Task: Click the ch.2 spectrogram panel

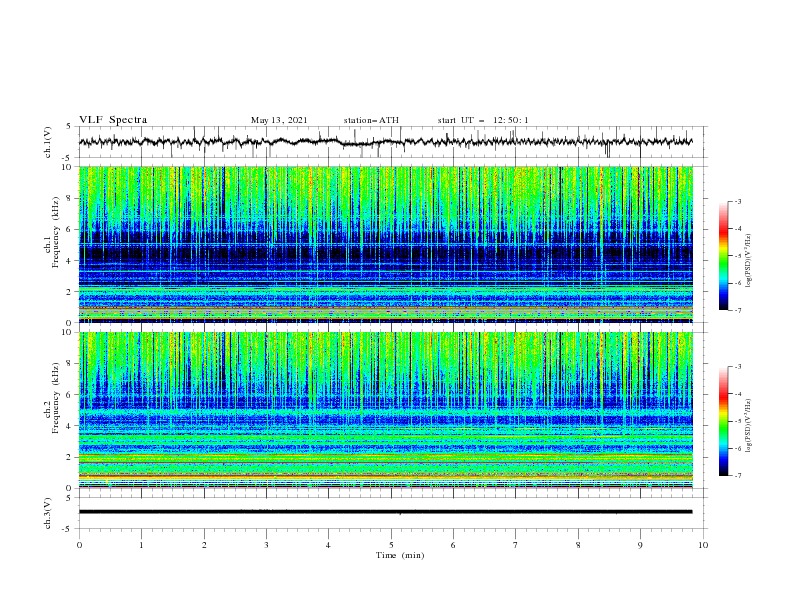Action: pos(385,410)
